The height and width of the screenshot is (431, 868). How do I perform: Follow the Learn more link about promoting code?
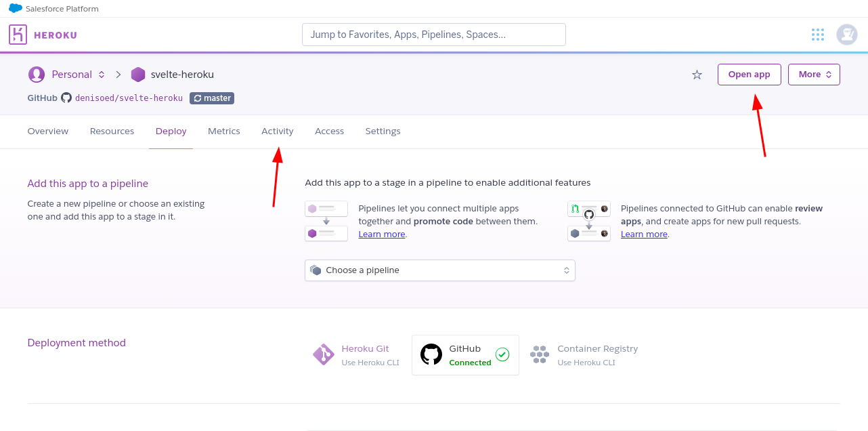[x=382, y=234]
